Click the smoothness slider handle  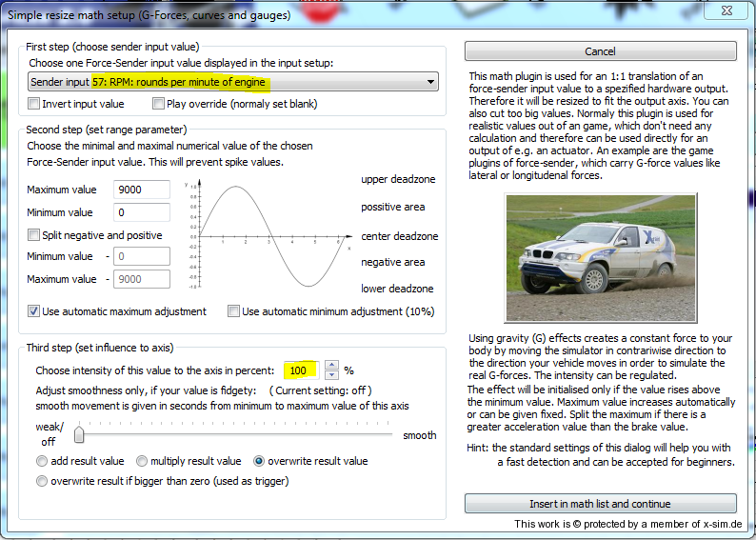[79, 435]
